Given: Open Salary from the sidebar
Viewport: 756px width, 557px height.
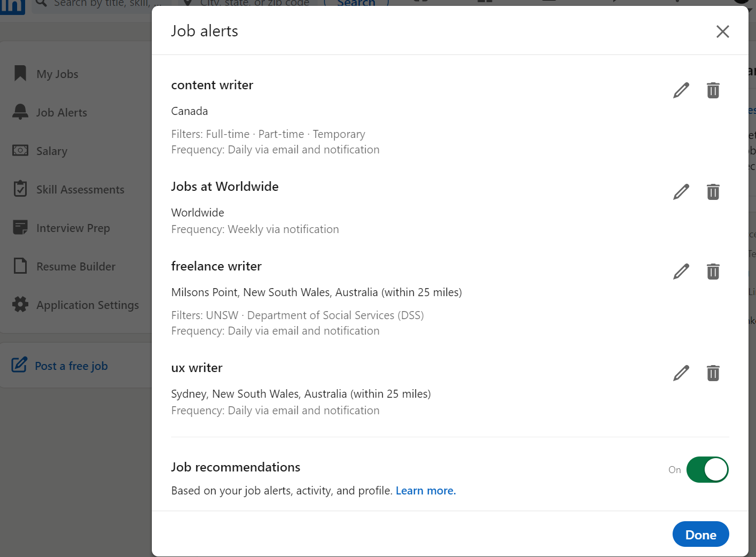Looking at the screenshot, I should 52,151.
